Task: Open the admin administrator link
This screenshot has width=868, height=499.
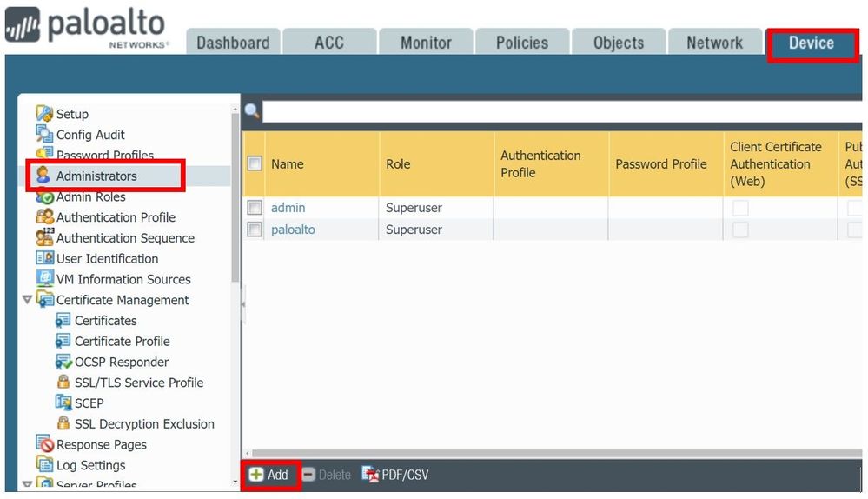Action: click(x=288, y=208)
